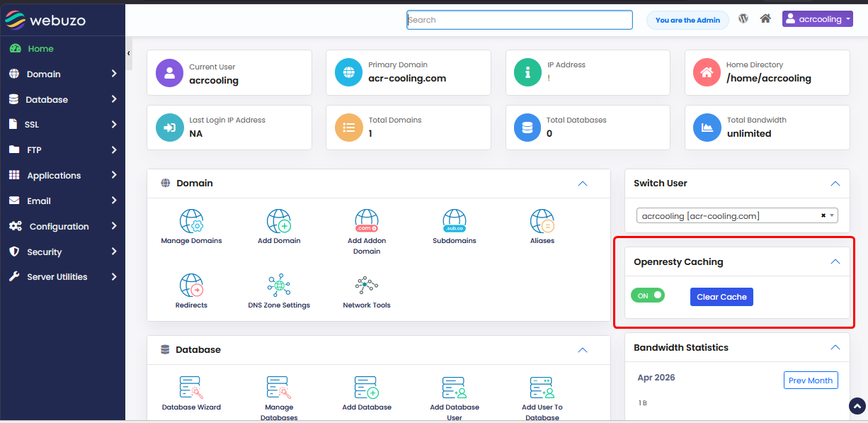The height and width of the screenshot is (423, 868).
Task: Click the home icon in top bar
Action: [765, 19]
